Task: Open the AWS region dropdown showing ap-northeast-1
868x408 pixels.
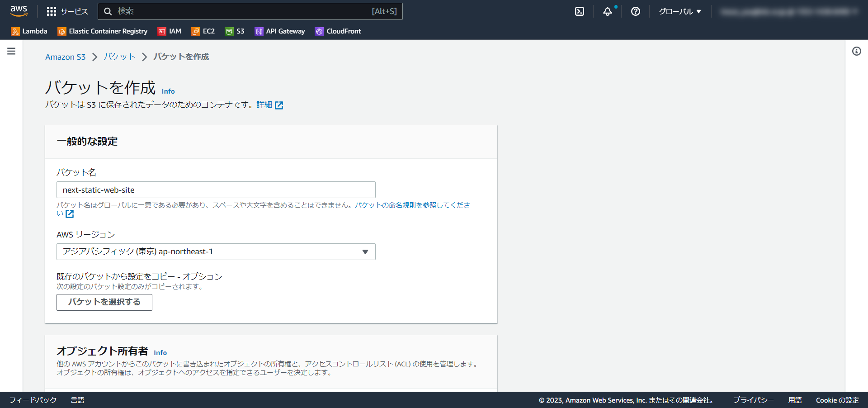Action: [216, 251]
